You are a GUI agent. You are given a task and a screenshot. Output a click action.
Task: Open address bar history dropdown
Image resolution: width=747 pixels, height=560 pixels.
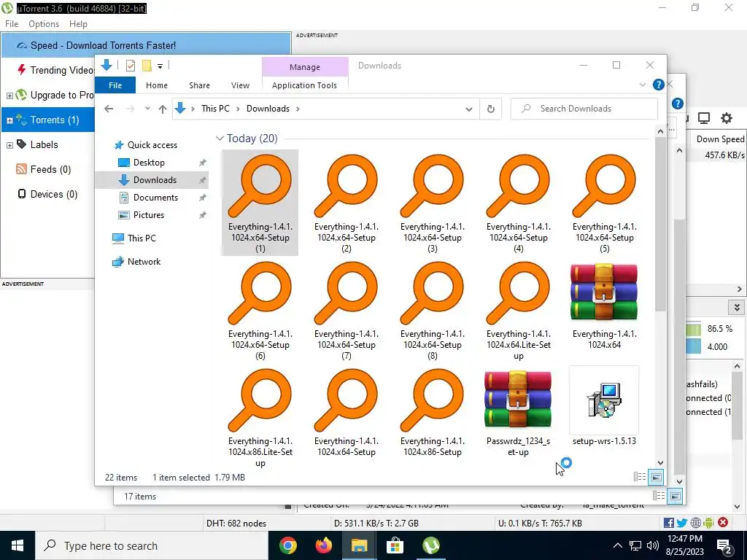[469, 109]
